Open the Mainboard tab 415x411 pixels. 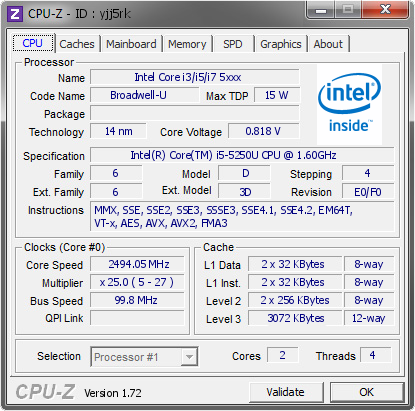click(131, 44)
